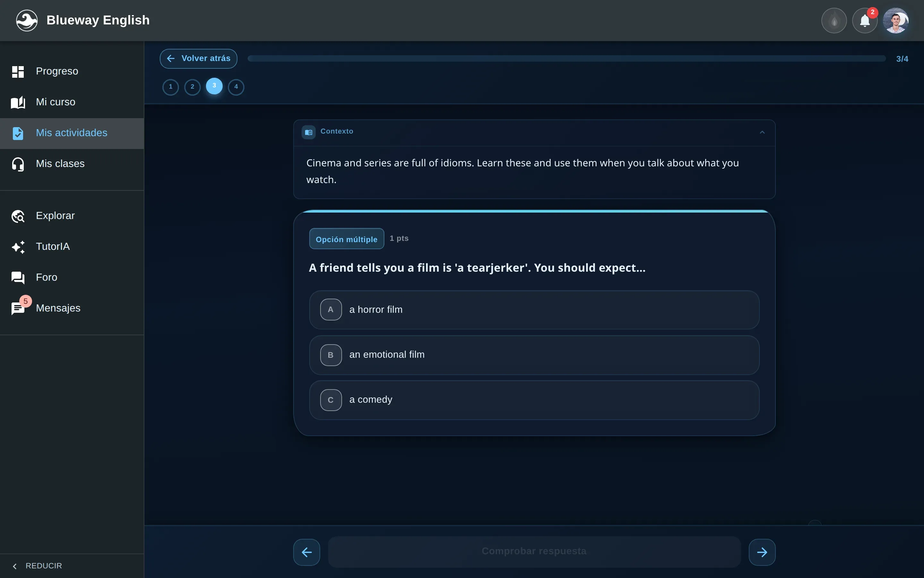This screenshot has height=578, width=924.
Task: Click the Contexto book icon
Action: point(309,132)
